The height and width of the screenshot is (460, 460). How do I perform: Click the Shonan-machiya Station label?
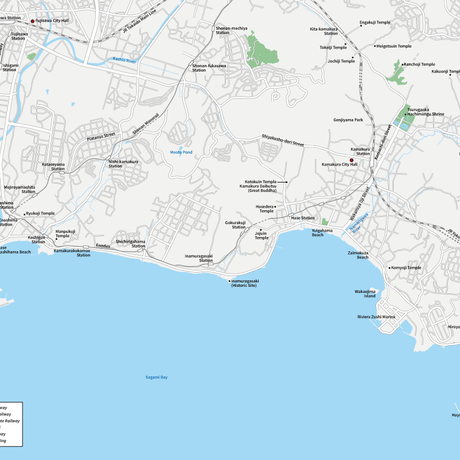point(231,30)
